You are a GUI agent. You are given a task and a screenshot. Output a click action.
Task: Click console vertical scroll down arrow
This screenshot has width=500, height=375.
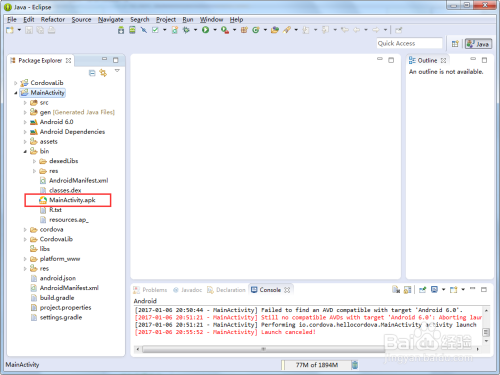(486, 342)
